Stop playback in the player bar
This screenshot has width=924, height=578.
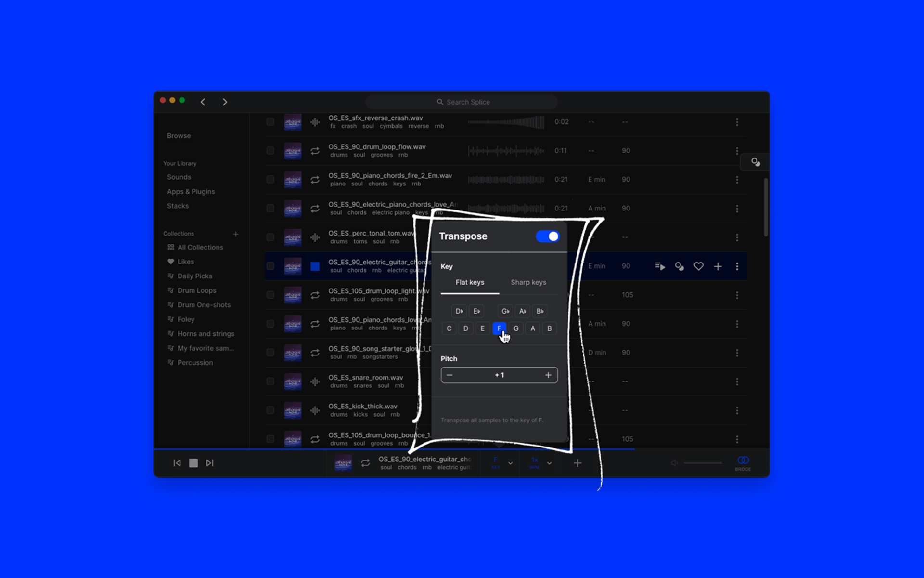click(x=193, y=463)
